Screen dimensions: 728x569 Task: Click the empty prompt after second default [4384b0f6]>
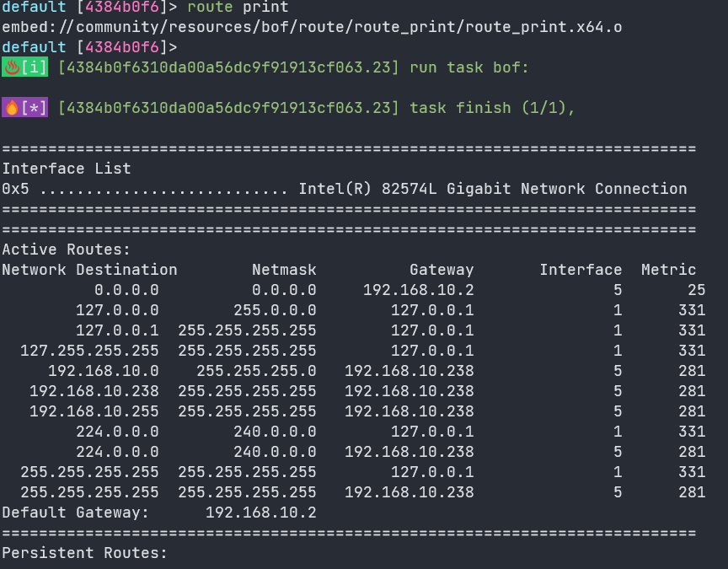pyautogui.click(x=185, y=47)
